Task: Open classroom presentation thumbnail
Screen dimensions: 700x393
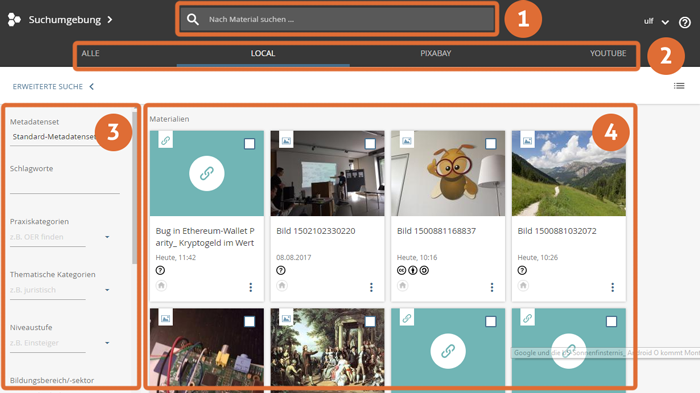Action: coord(327,173)
